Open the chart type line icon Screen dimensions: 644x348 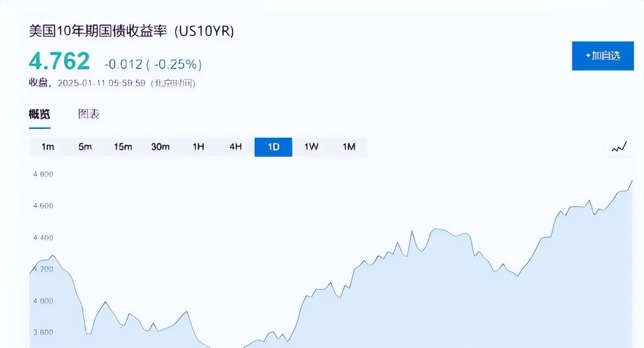click(619, 147)
